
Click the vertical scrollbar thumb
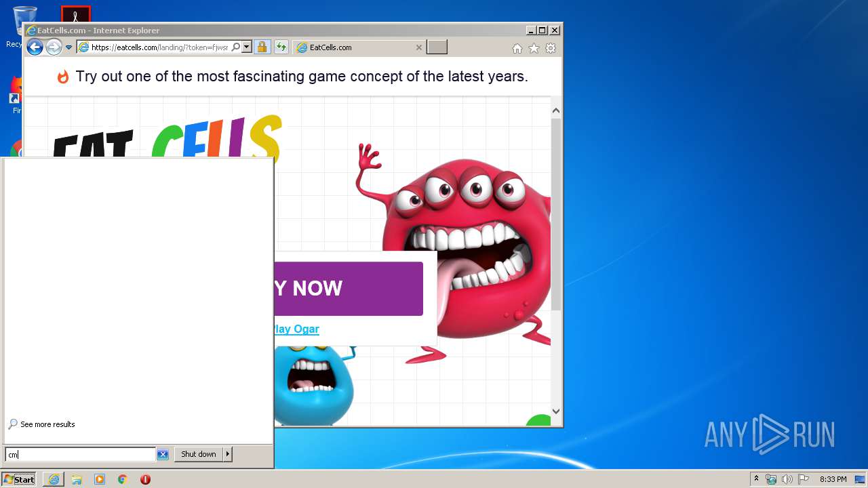click(556, 213)
